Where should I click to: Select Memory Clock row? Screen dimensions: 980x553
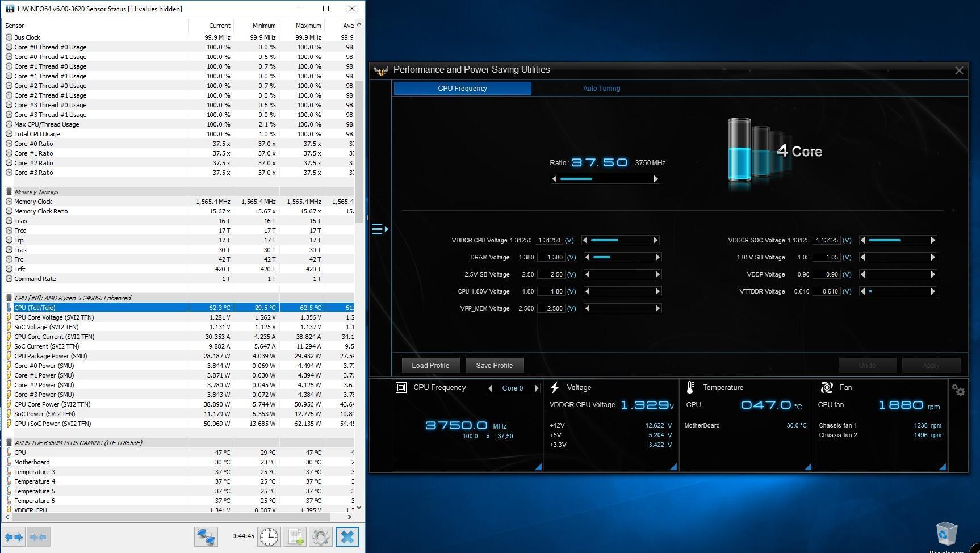[179, 202]
